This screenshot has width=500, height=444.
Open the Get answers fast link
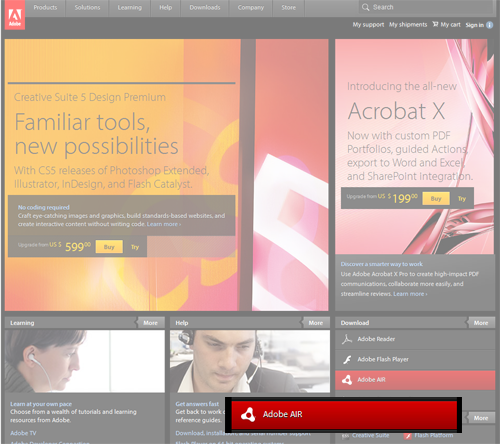(x=197, y=404)
